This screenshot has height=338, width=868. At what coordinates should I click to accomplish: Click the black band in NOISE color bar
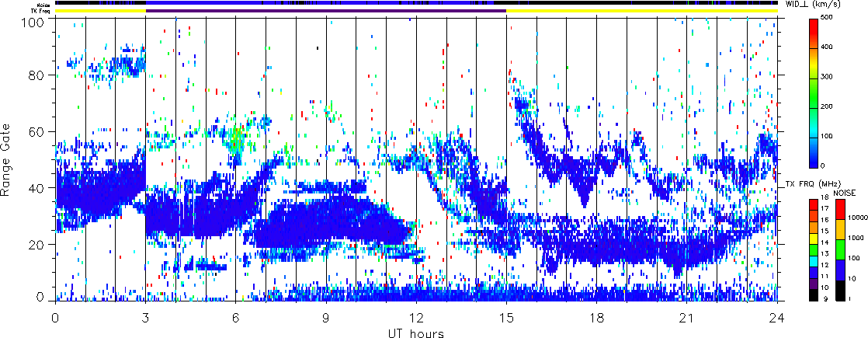[839, 291]
